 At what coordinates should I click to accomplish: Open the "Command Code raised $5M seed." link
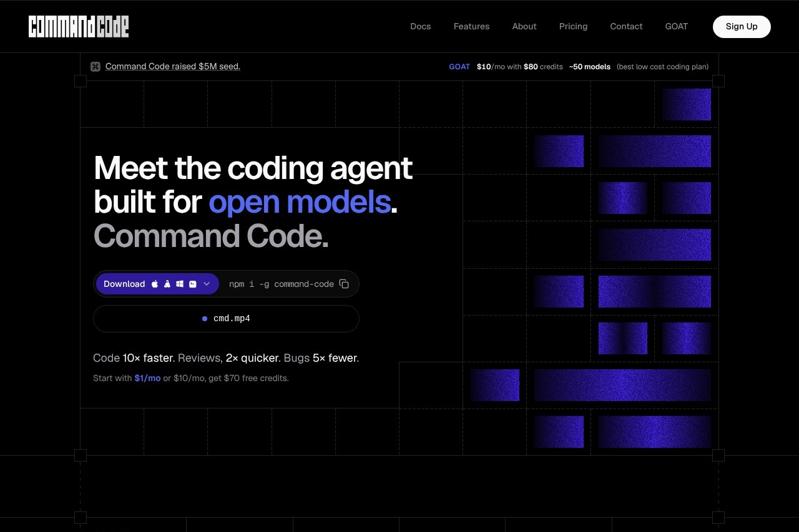click(x=173, y=66)
